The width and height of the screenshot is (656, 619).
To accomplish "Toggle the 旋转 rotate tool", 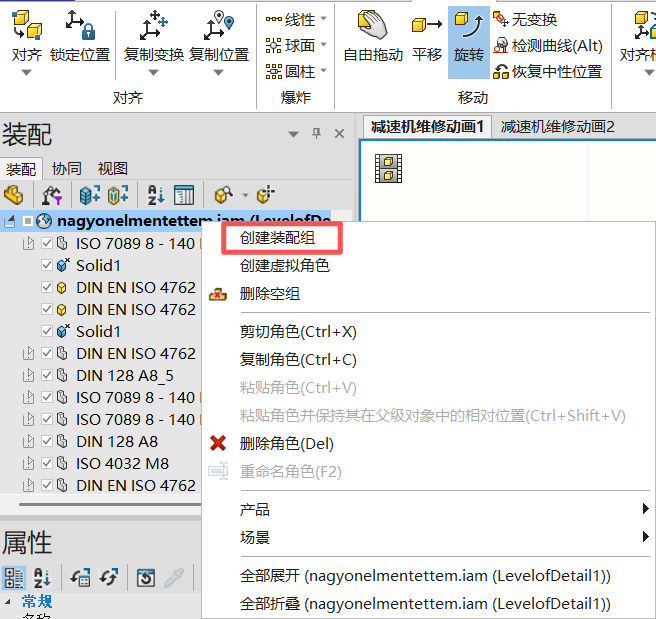I will tap(469, 42).
